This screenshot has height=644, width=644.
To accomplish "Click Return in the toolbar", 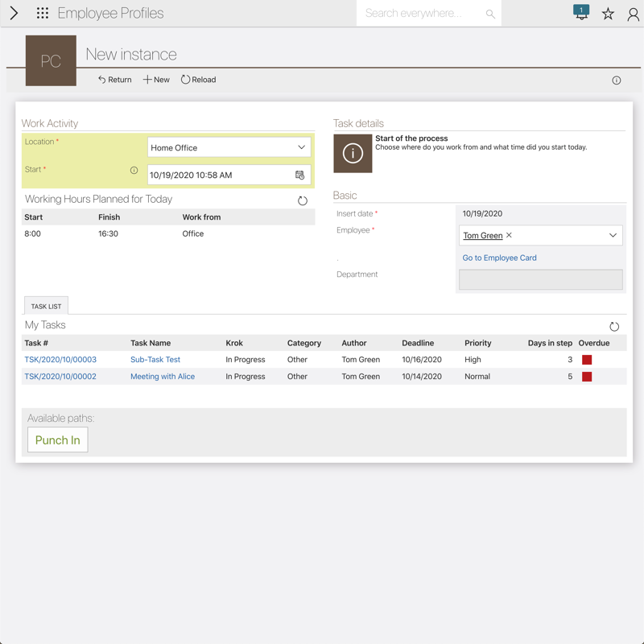I will click(114, 80).
